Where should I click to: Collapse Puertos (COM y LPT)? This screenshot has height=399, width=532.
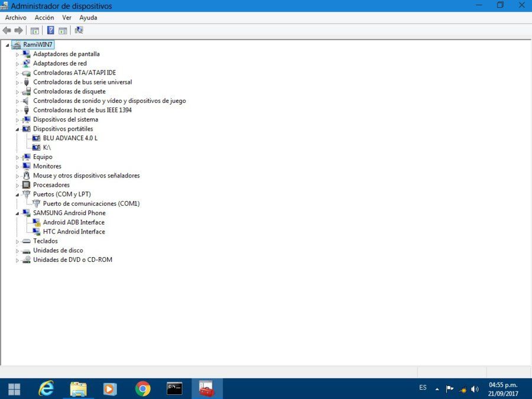[17, 194]
